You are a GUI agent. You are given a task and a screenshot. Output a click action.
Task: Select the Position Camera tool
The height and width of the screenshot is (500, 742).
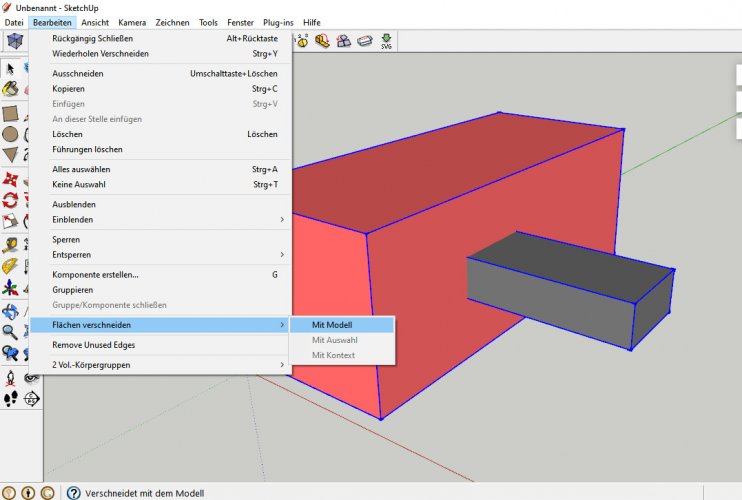(x=10, y=378)
